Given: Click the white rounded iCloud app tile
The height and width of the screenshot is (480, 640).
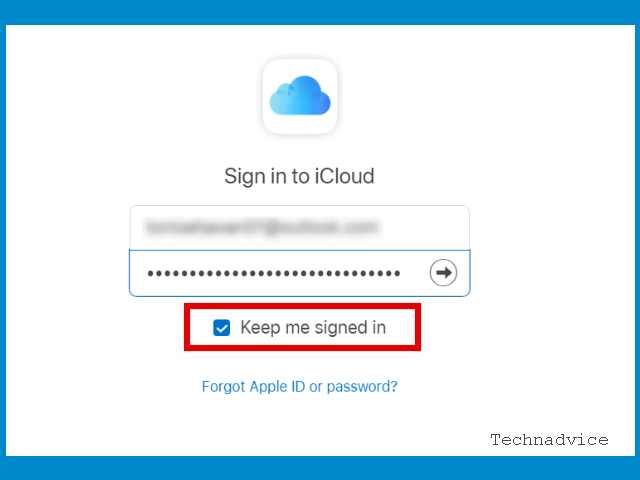Looking at the screenshot, I should [300, 96].
